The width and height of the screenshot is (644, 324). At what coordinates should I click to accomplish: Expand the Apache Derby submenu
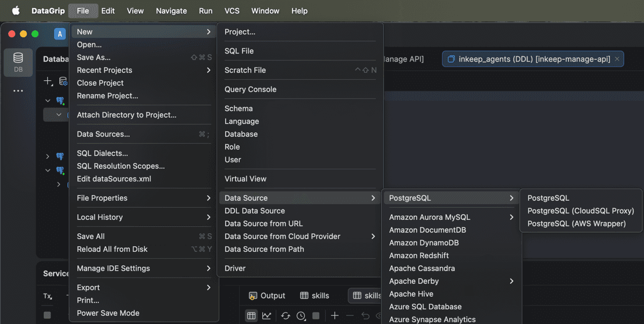452,282
